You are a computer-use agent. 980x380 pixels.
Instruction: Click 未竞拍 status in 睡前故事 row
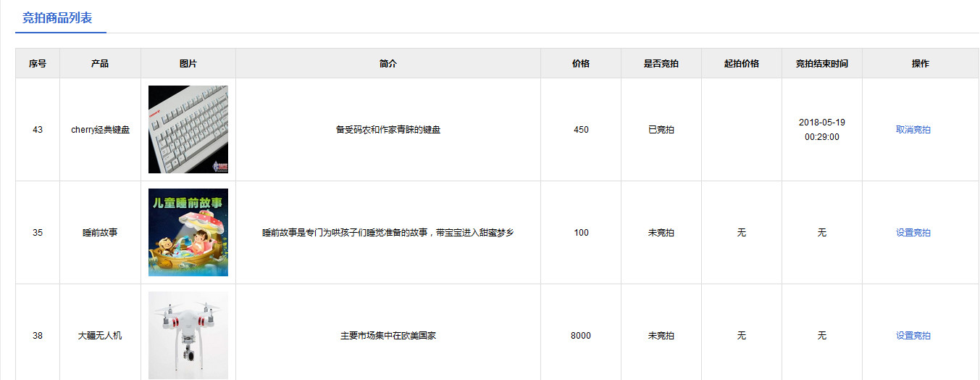click(661, 233)
